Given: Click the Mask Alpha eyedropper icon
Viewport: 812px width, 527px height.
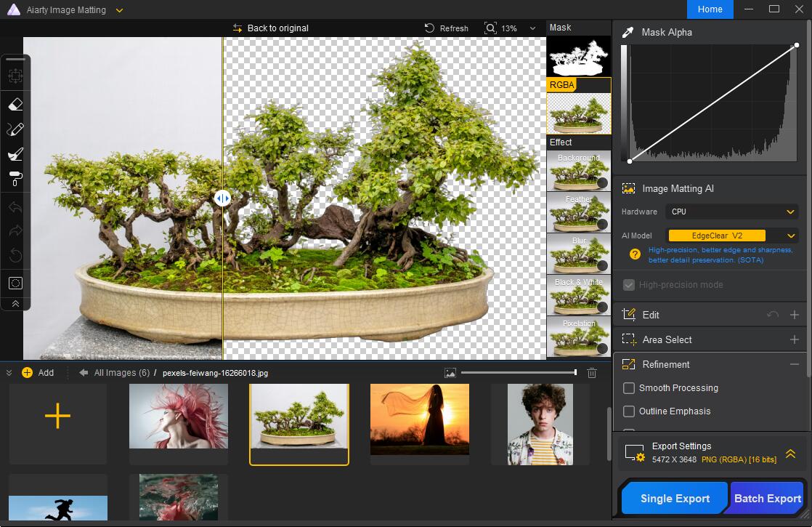Looking at the screenshot, I should 627,32.
